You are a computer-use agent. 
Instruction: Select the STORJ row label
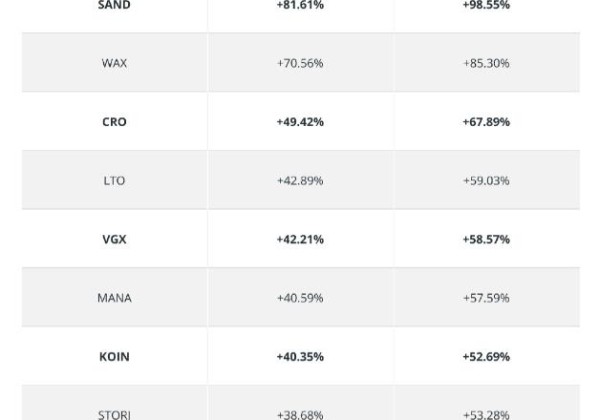(x=114, y=414)
